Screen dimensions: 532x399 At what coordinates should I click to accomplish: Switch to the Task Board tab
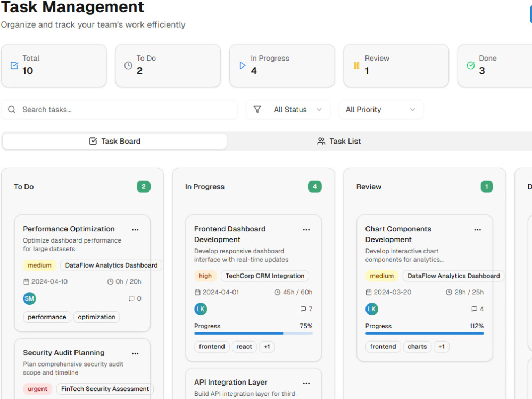[115, 141]
